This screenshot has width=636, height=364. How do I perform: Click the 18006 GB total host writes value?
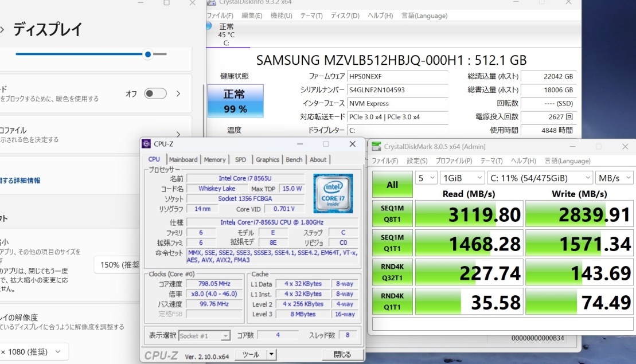point(548,89)
